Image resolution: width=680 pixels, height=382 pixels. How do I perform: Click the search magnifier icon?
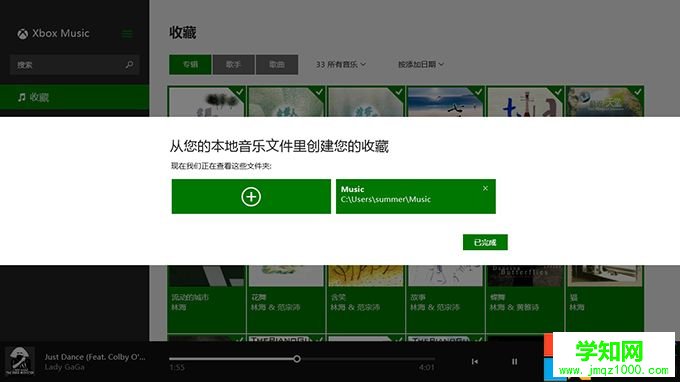[129, 65]
